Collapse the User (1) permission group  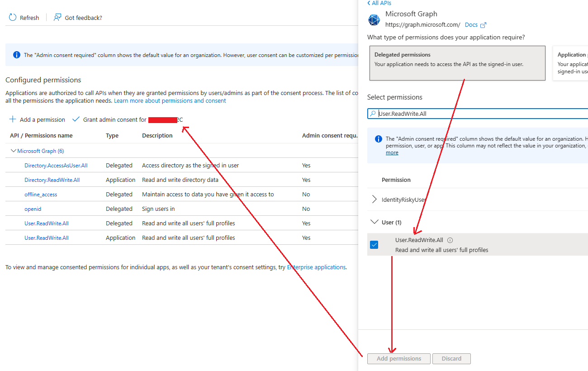coord(375,222)
